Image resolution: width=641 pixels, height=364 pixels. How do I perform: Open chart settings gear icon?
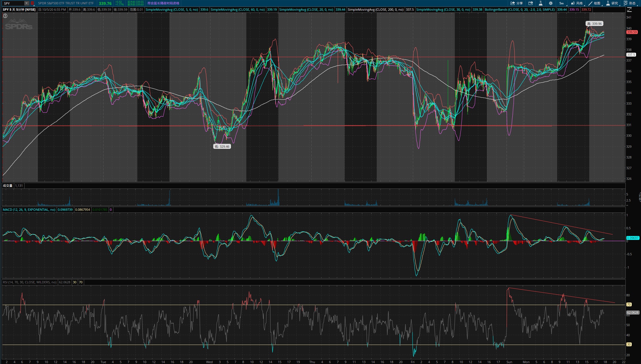551,3
